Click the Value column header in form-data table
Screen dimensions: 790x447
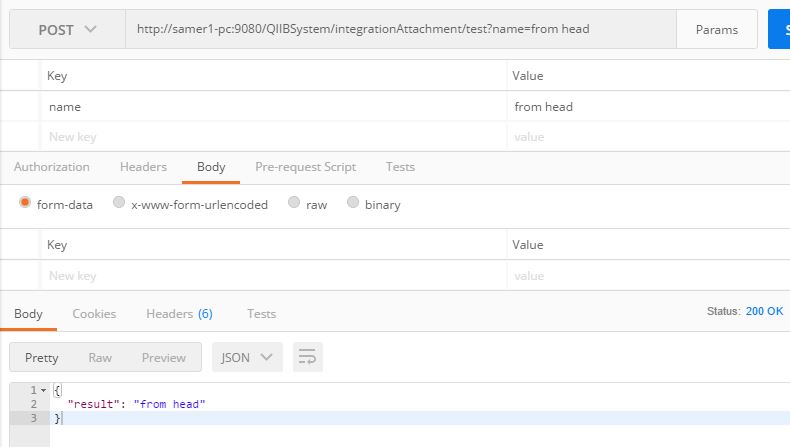coord(528,244)
